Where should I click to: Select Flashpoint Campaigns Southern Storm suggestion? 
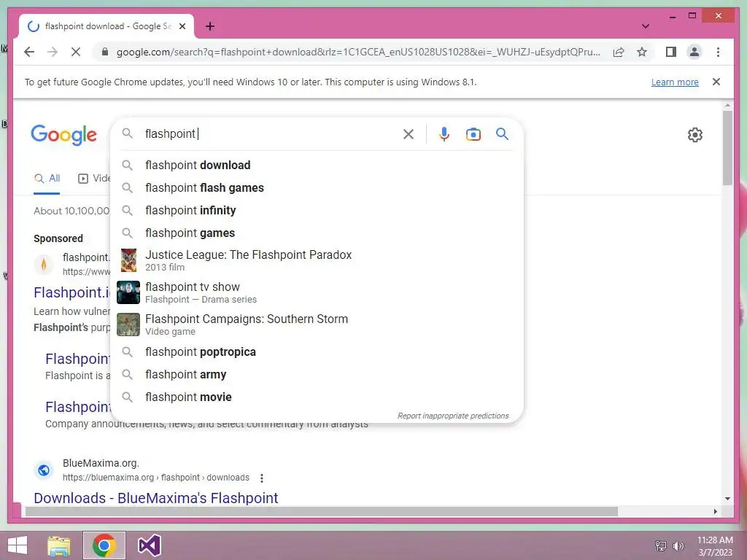point(317,324)
